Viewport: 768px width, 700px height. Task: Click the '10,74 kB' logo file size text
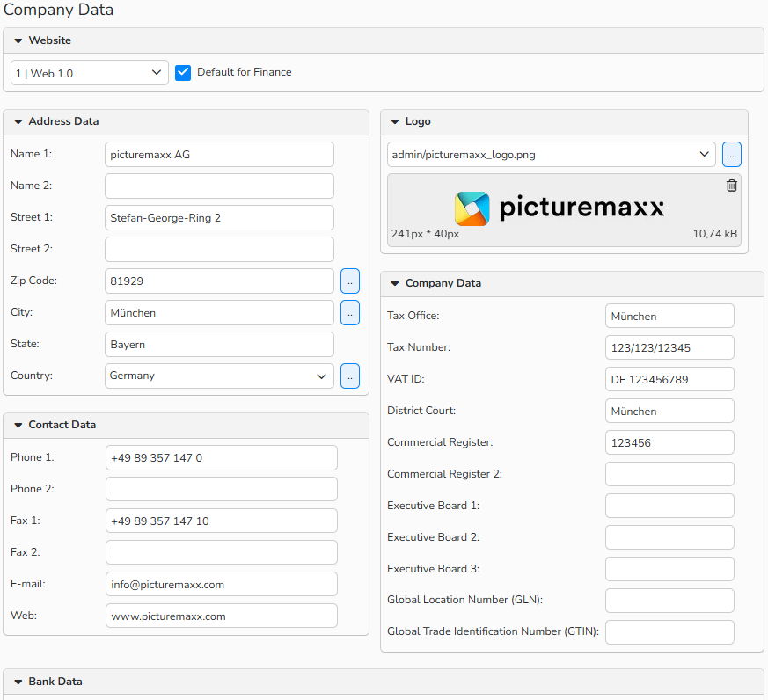[x=714, y=234]
